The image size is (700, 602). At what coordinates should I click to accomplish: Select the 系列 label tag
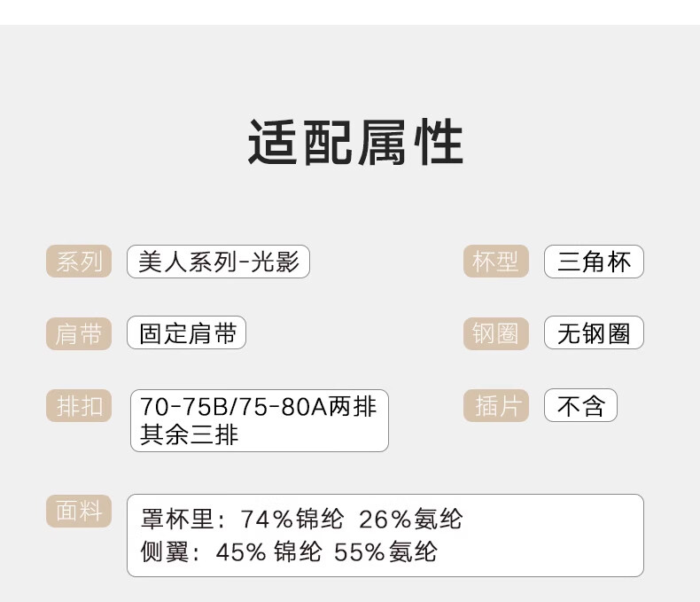pos(79,262)
